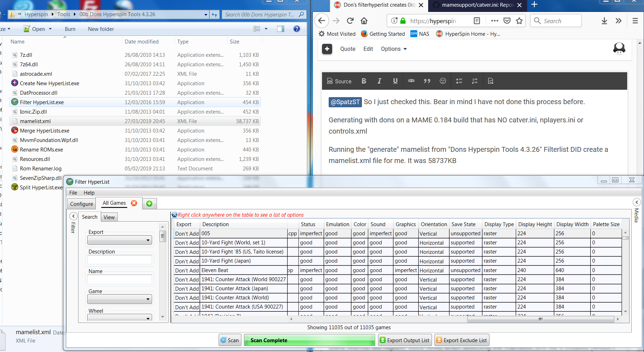
Task: Open the page actions three-dot menu
Action: [494, 21]
